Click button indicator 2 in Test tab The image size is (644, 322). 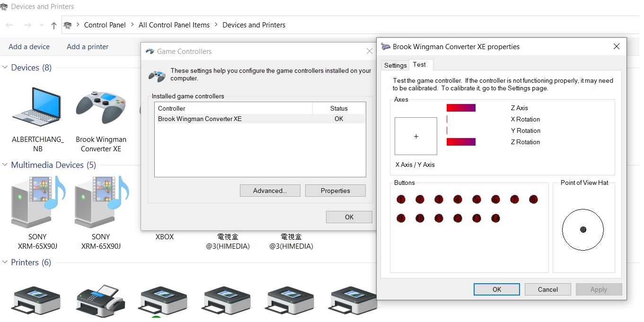420,200
